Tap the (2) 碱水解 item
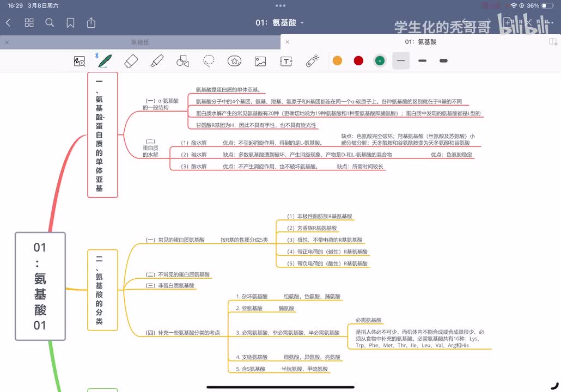This screenshot has height=392, width=561. click(x=193, y=155)
